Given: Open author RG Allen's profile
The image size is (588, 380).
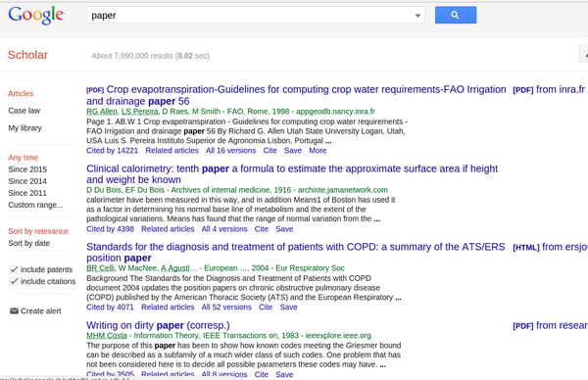Looking at the screenshot, I should [102, 112].
